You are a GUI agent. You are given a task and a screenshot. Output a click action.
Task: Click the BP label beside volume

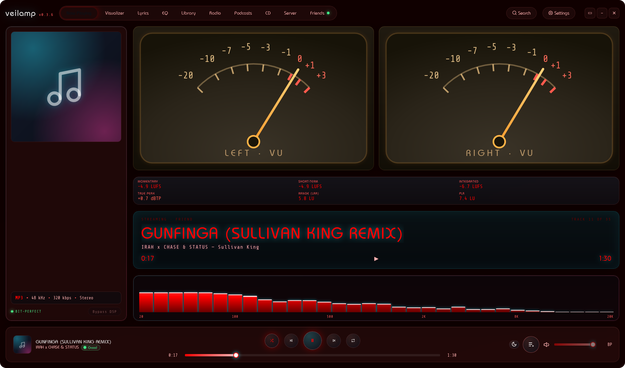pos(609,344)
